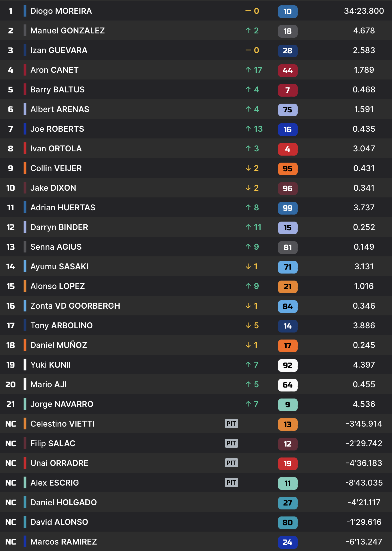
Task: Click the teal 9 badge for Navarro
Action: (288, 405)
